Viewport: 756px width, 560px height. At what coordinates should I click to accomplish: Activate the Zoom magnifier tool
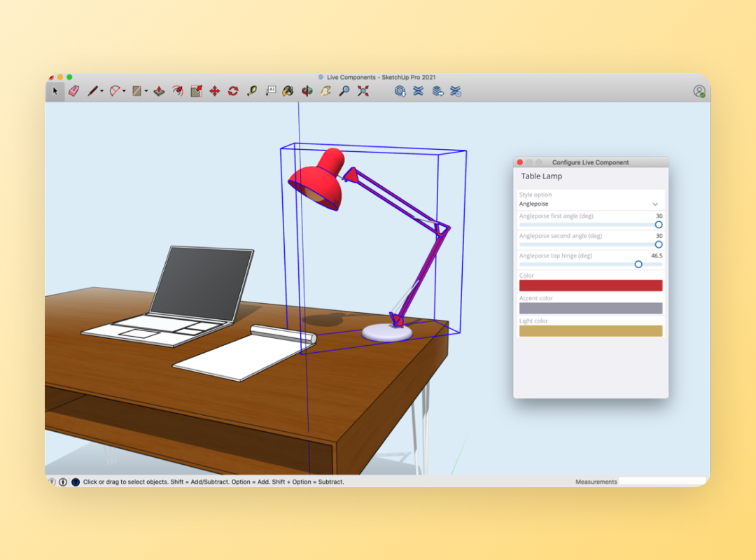(344, 91)
